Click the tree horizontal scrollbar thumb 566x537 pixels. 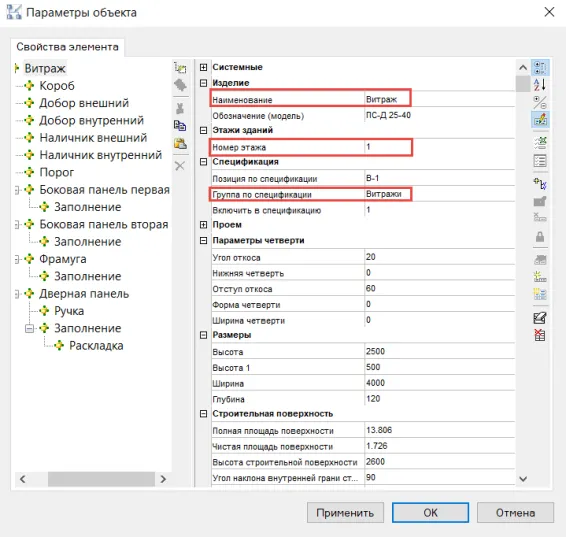click(x=101, y=479)
